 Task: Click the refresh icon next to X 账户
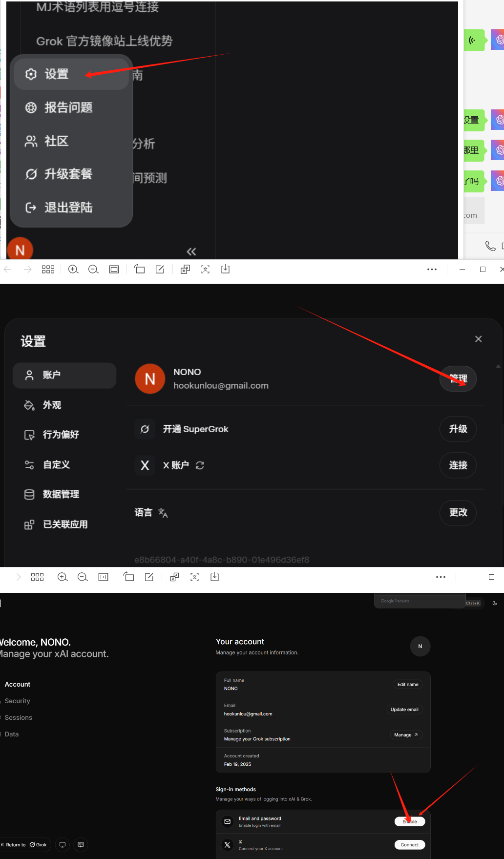(200, 465)
